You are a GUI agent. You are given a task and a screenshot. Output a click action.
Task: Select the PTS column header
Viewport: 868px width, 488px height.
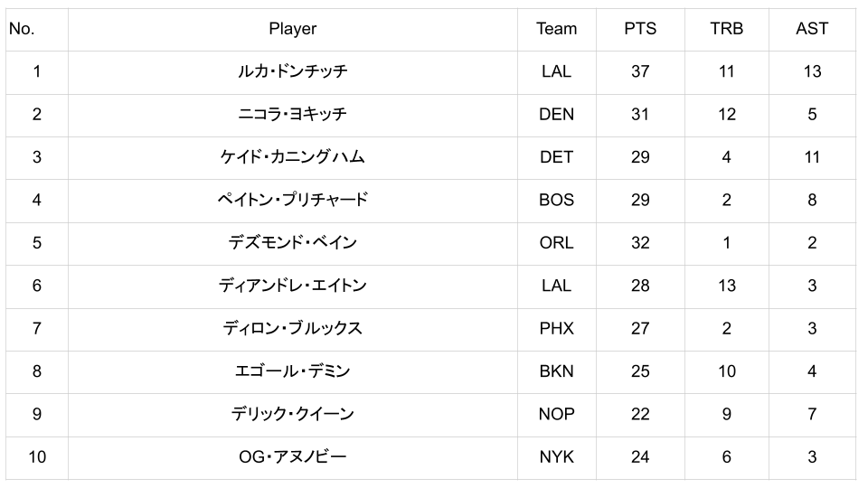coord(640,29)
